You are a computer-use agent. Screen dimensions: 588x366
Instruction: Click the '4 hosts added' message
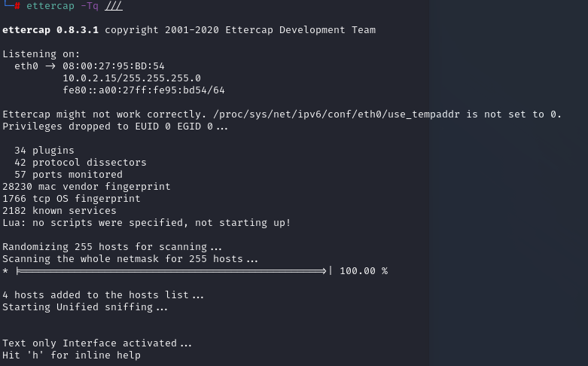pos(103,295)
